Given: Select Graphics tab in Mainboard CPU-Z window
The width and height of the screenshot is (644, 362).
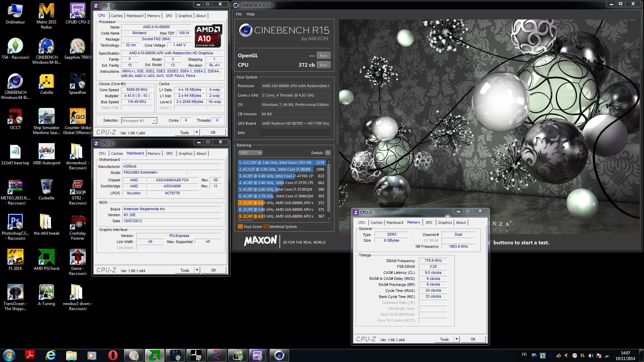Looking at the screenshot, I should (185, 154).
